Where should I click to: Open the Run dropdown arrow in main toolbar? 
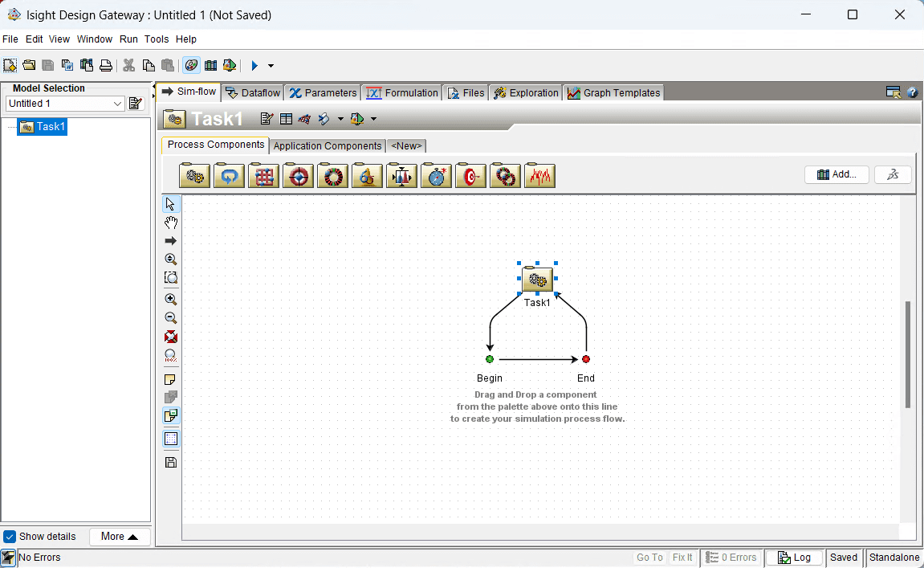point(271,65)
